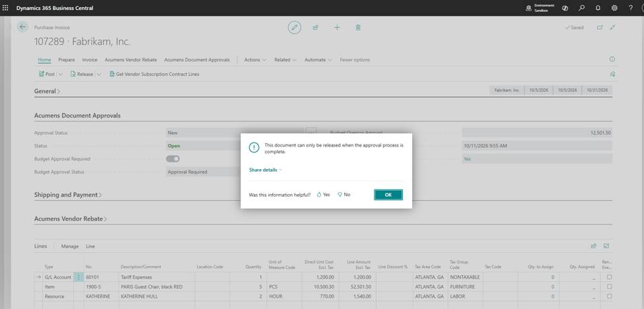Click OK to dismiss the dialog
The width and height of the screenshot is (644, 309).
pyautogui.click(x=388, y=195)
